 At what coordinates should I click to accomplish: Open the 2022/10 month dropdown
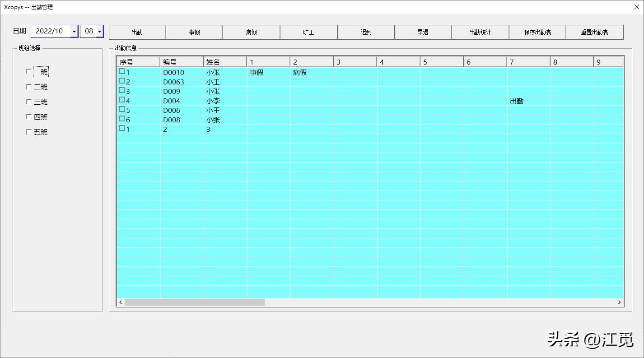(74, 32)
